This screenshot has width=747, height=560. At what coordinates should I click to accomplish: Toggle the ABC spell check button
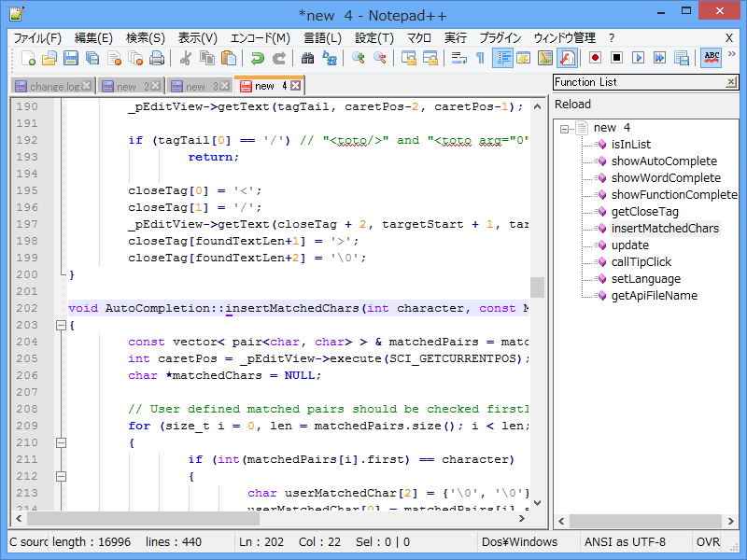point(712,58)
